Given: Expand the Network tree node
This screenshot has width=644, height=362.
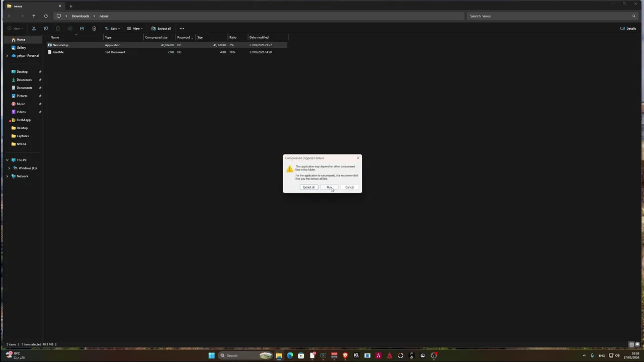Looking at the screenshot, I should click(x=7, y=176).
